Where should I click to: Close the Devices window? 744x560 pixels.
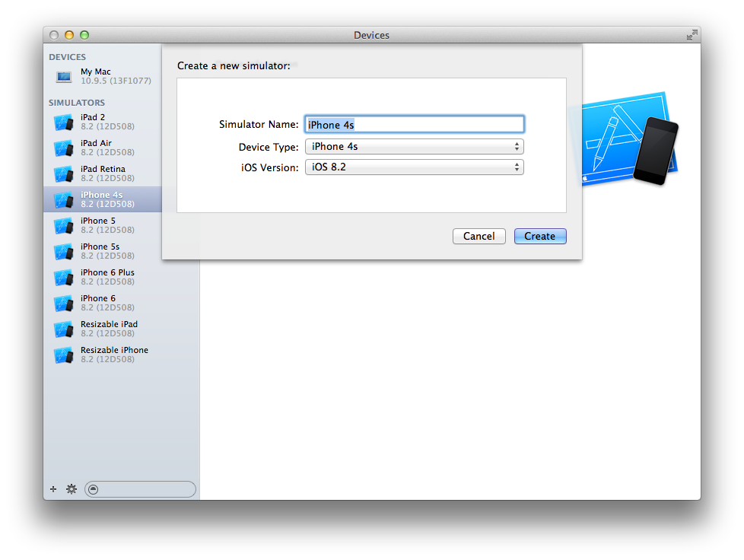54,35
